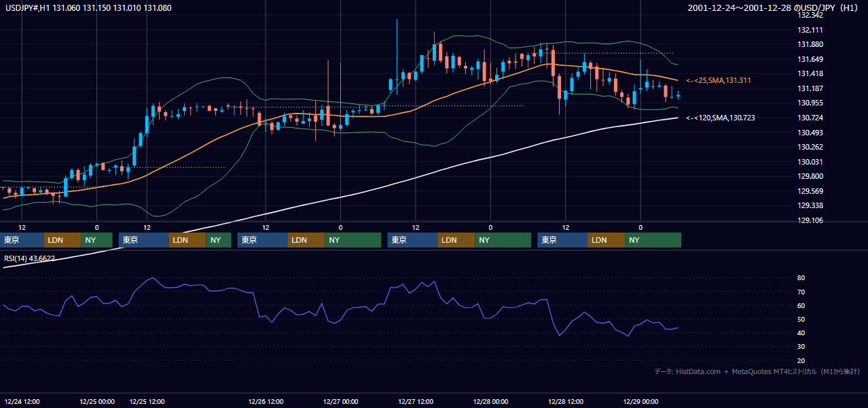
Task: Click the 132.111 price axis label
Action: [810, 30]
